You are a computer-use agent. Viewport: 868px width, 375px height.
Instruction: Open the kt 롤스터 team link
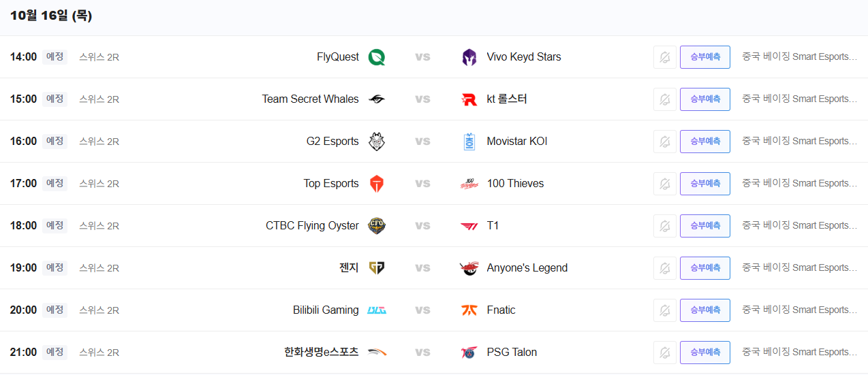click(507, 99)
